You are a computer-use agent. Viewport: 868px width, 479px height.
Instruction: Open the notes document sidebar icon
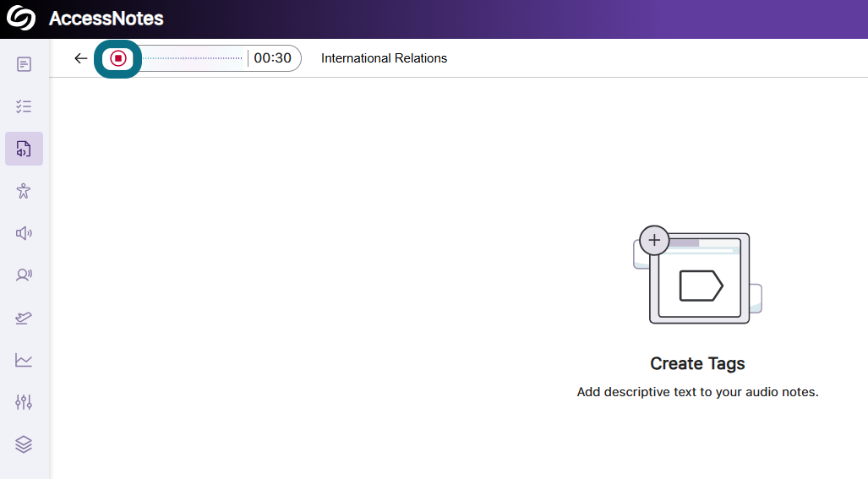pyautogui.click(x=24, y=64)
